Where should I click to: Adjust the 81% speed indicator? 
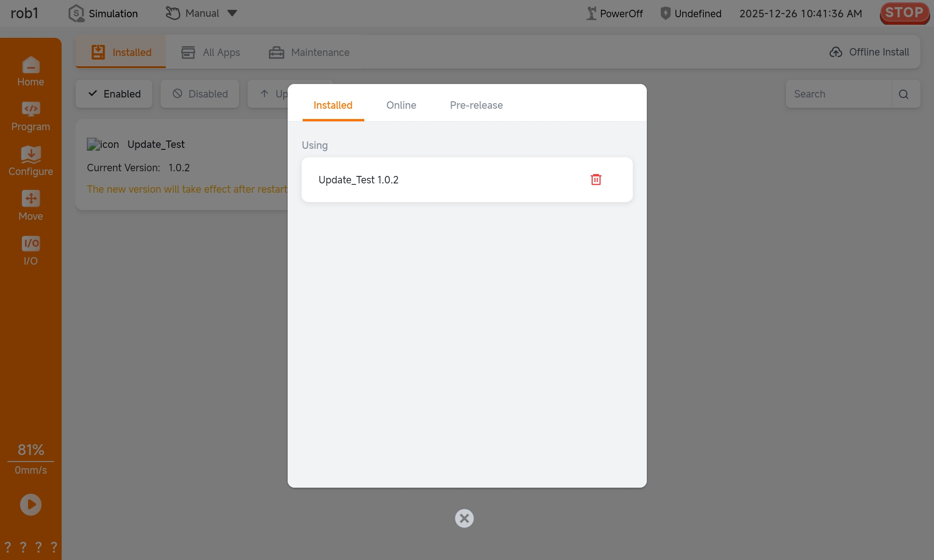[x=31, y=450]
